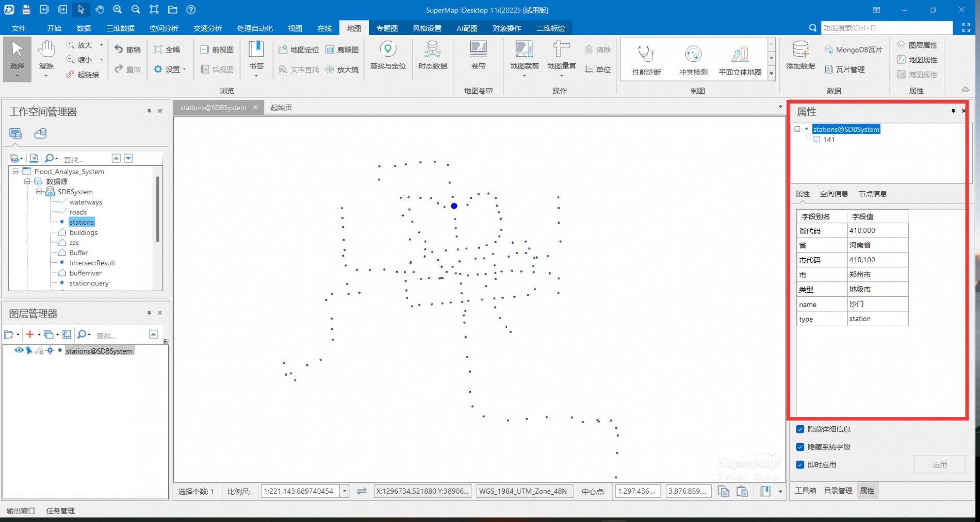Toggle 隐藏系统字段 checkbox
Image resolution: width=980 pixels, height=522 pixels.
coord(800,447)
